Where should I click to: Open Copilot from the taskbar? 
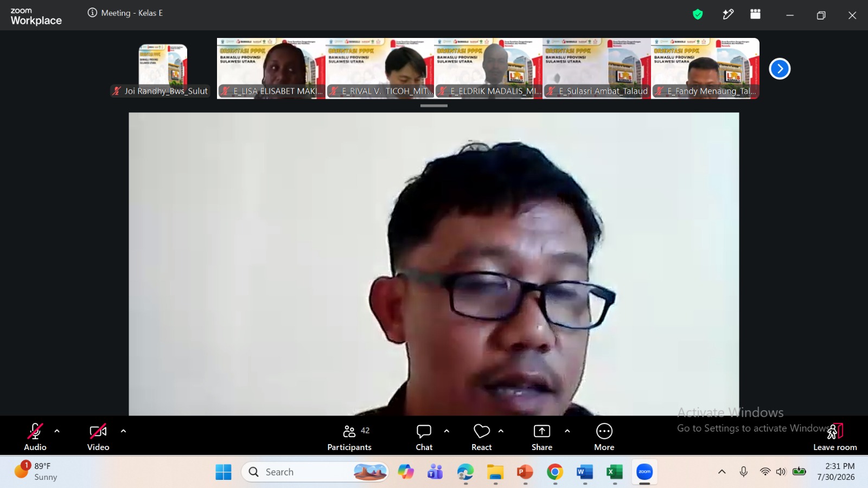[x=406, y=472]
